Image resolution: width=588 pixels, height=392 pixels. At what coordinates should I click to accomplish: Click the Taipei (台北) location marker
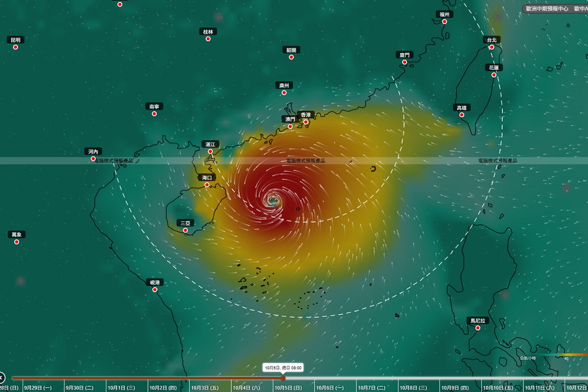pos(491,47)
